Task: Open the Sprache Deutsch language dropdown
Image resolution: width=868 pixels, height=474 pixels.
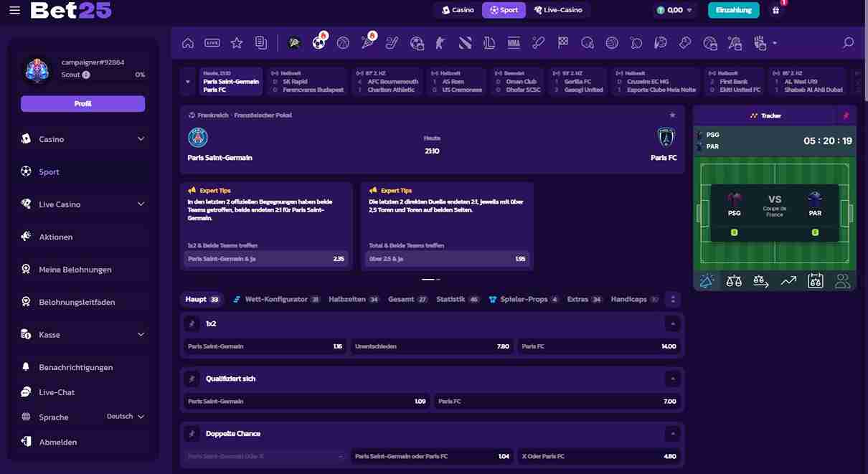Action: pyautogui.click(x=126, y=417)
